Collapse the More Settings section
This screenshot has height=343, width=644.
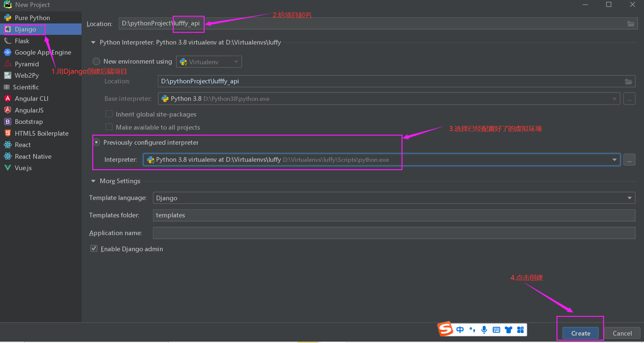coord(93,181)
